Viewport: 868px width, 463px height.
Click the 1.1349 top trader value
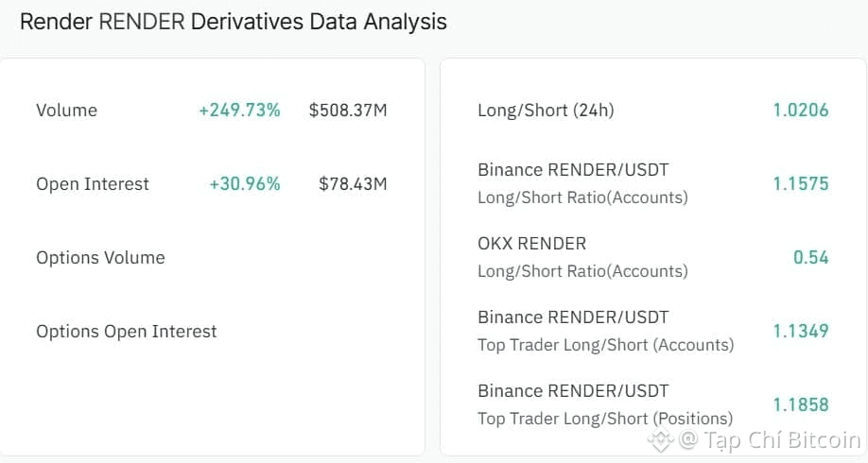pos(800,332)
